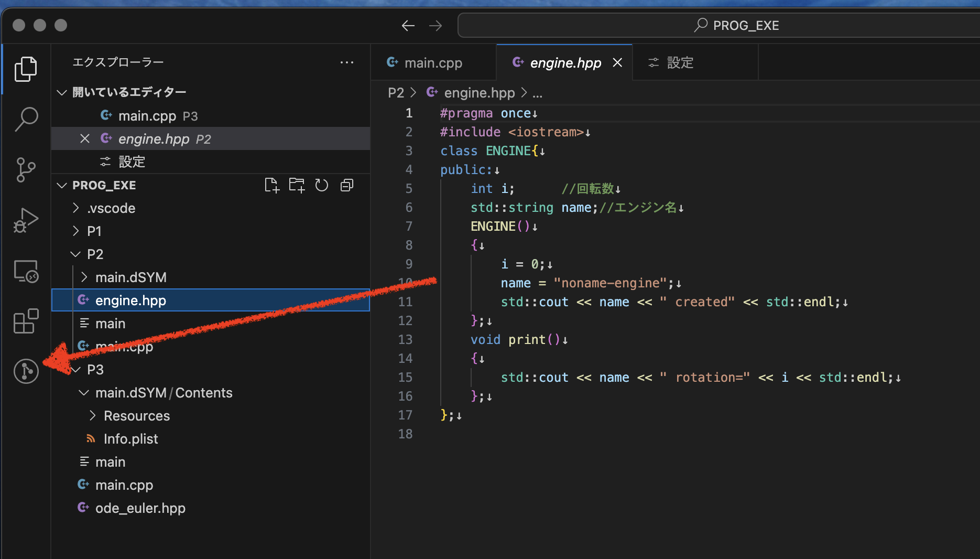The width and height of the screenshot is (980, 559).
Task: Expand the P1 folder
Action: click(75, 231)
